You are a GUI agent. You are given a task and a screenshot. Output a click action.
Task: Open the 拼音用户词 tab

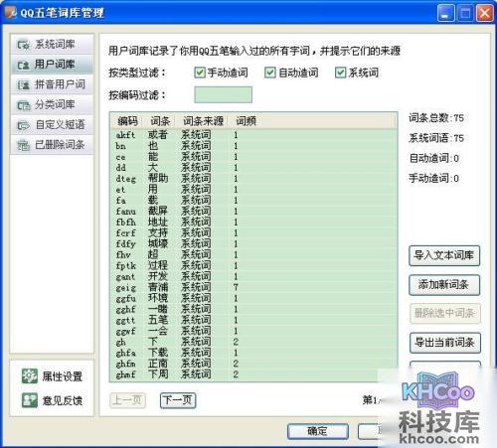[52, 84]
